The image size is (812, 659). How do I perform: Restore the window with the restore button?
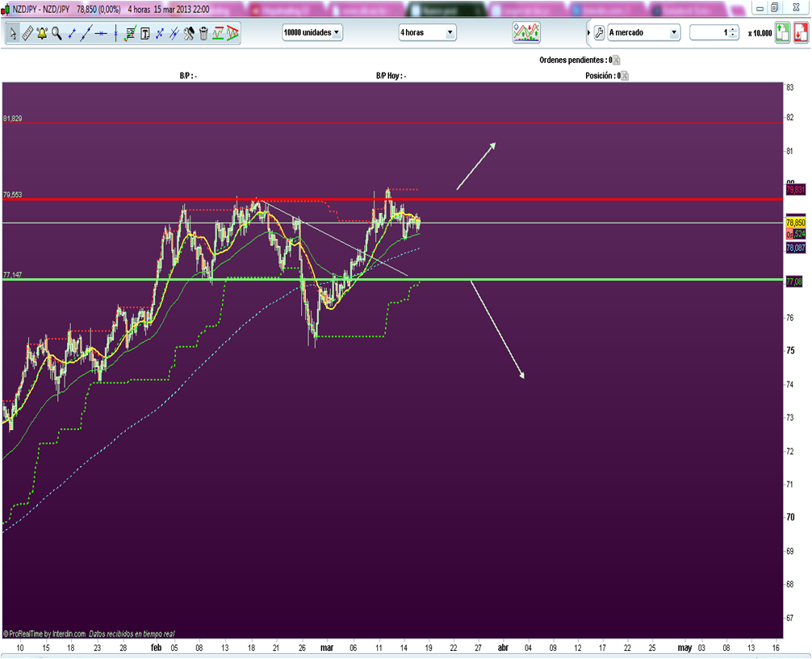tap(775, 7)
